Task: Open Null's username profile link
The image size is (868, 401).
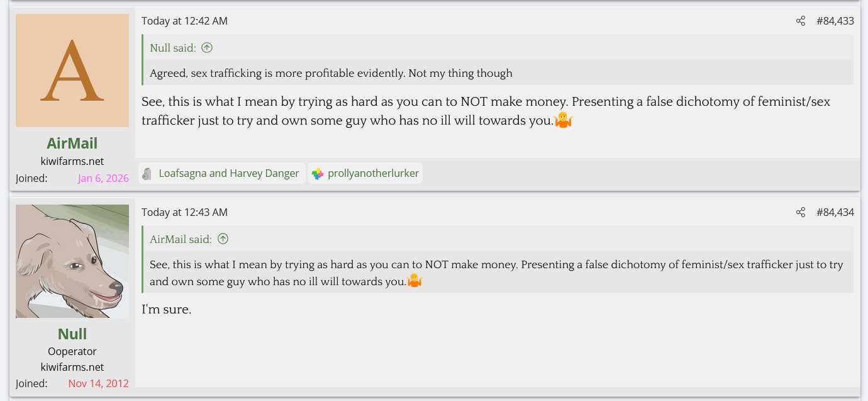Action: point(72,334)
